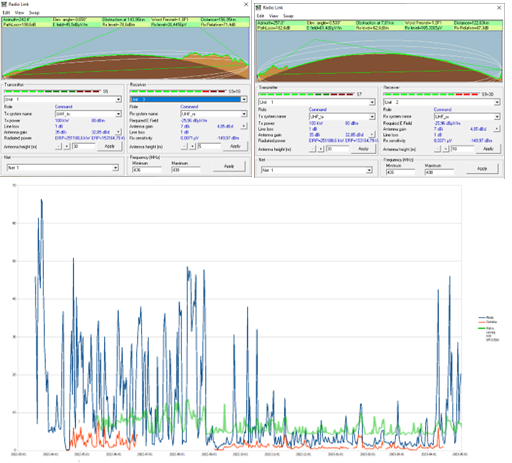Screen dimensions: 512x463
Task: Click transmitter antenna gain pattern button in left window
Action: click(118, 132)
